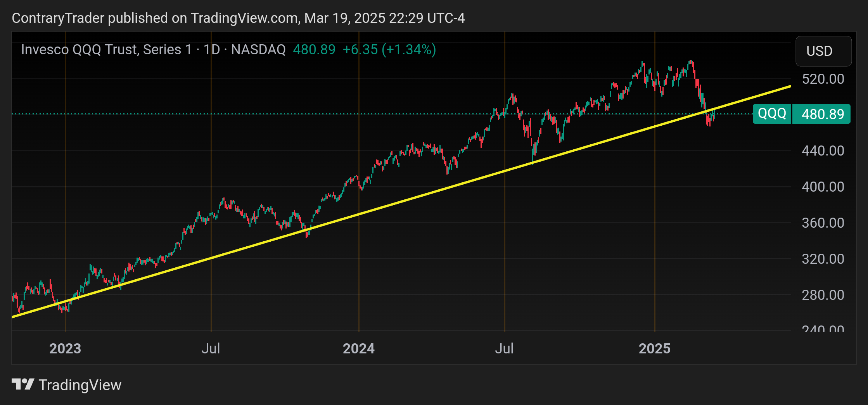
Task: Click the Jul label before 2024
Action: pyautogui.click(x=211, y=348)
